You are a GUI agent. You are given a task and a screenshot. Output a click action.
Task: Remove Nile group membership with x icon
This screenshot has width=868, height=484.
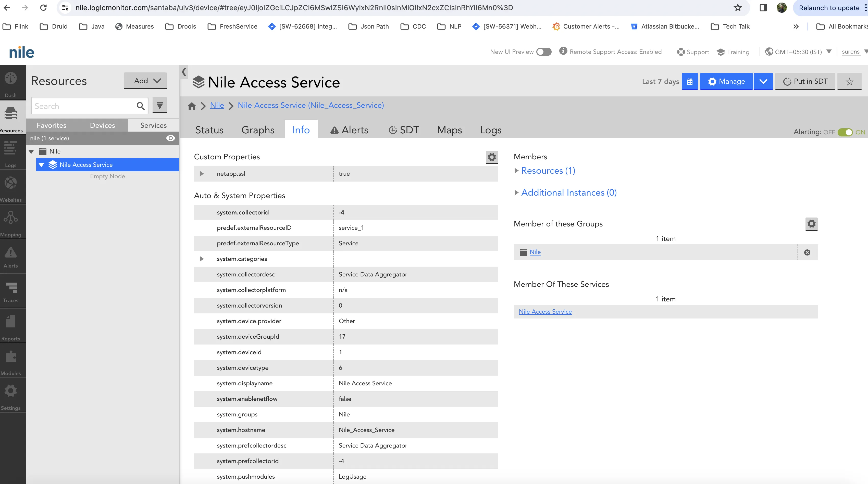(807, 252)
